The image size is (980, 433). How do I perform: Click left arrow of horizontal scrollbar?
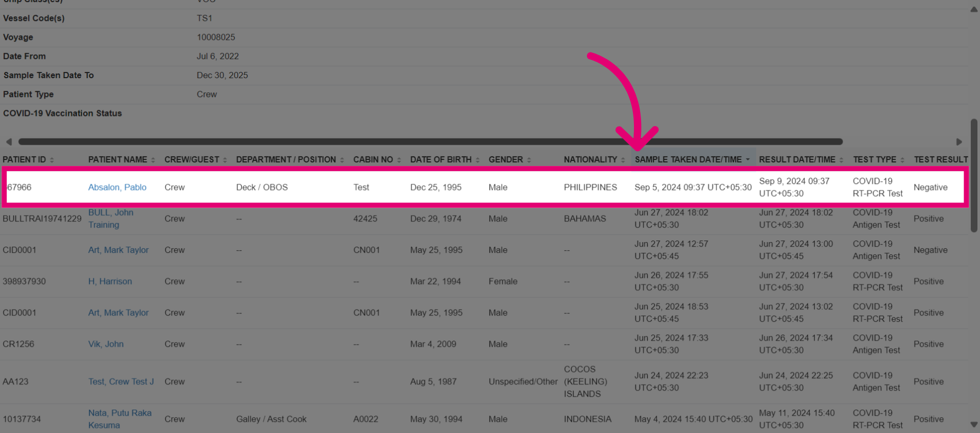(x=9, y=141)
